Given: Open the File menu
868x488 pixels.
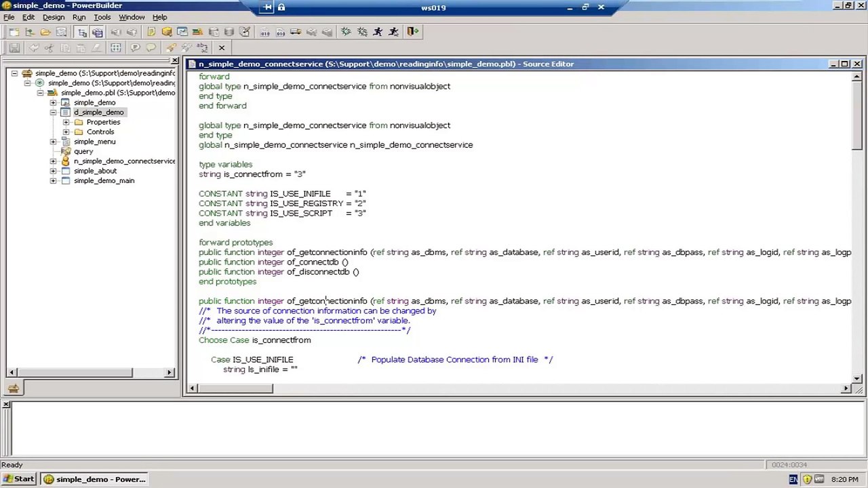Looking at the screenshot, I should click(x=9, y=17).
